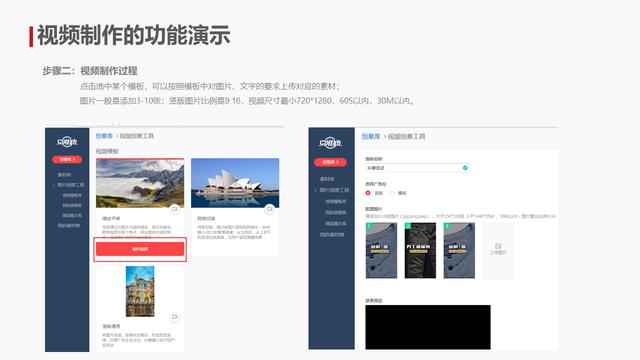
Task: Click the red create-video button under the mountain template
Action: pyautogui.click(x=140, y=249)
